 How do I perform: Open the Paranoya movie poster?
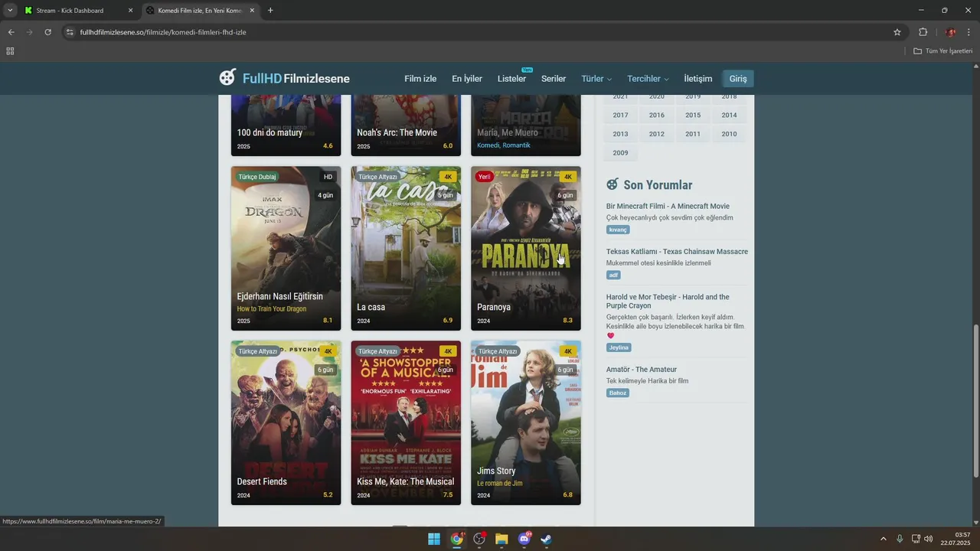tap(525, 248)
